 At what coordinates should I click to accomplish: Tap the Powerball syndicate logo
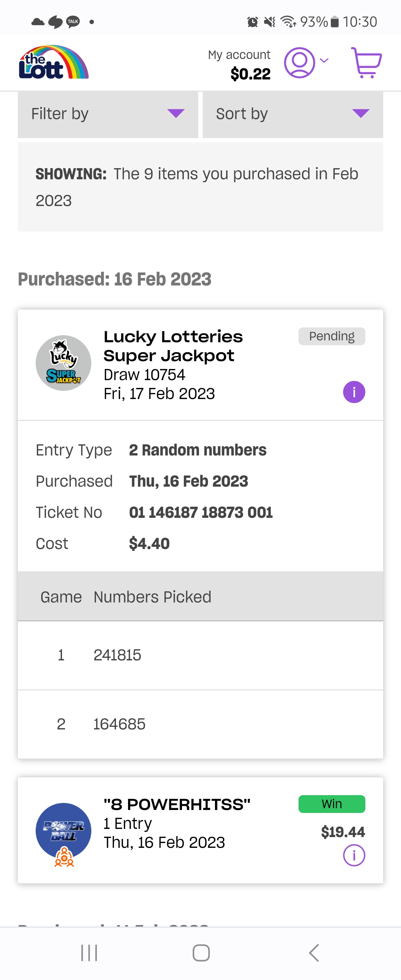[x=63, y=832]
